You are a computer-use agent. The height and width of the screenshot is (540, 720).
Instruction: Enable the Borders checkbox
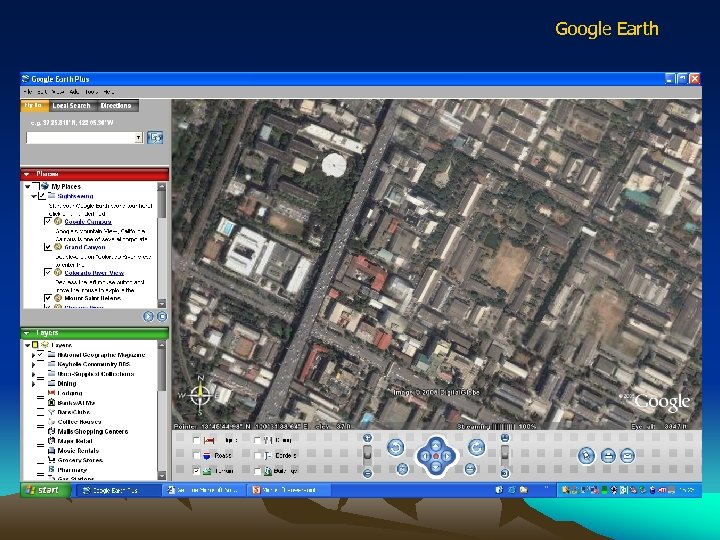click(258, 456)
